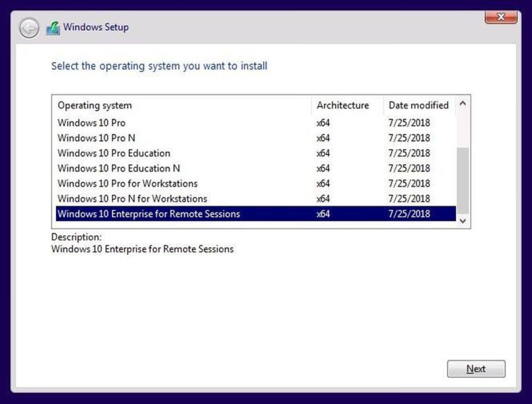Image resolution: width=532 pixels, height=404 pixels.
Task: Click the Windows Setup installer icon
Action: [x=53, y=28]
